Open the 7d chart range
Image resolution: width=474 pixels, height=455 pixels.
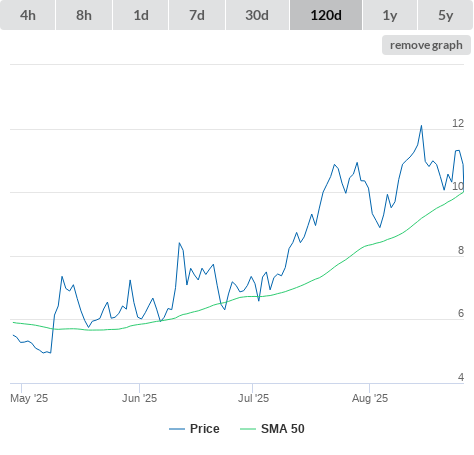click(197, 15)
